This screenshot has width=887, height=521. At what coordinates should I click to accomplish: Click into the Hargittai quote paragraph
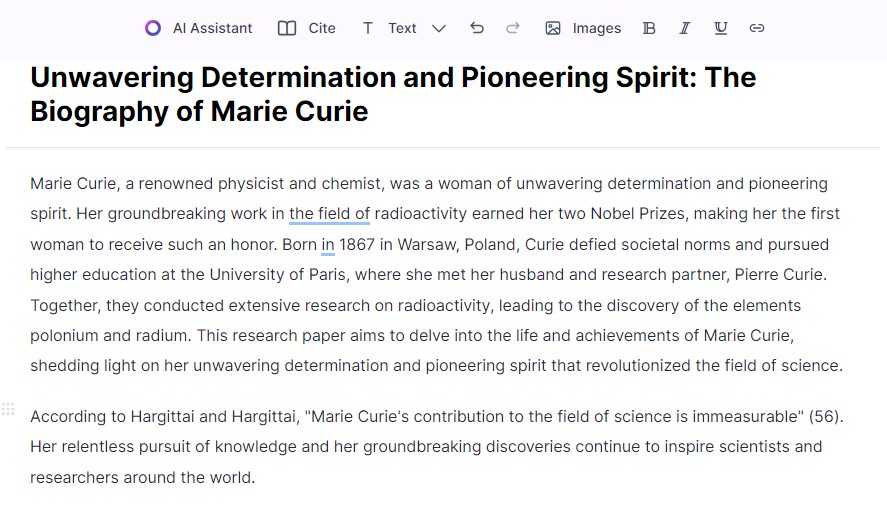pyautogui.click(x=437, y=447)
